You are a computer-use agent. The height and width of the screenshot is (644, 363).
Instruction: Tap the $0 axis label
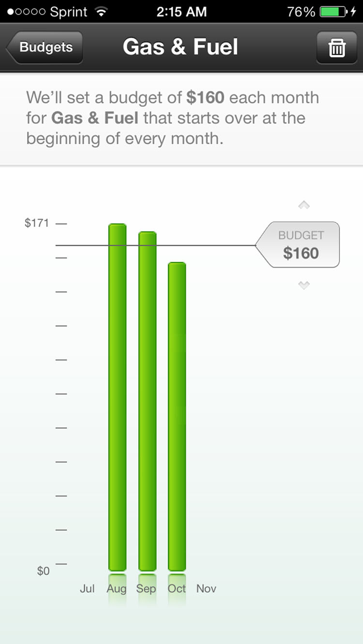(43, 571)
